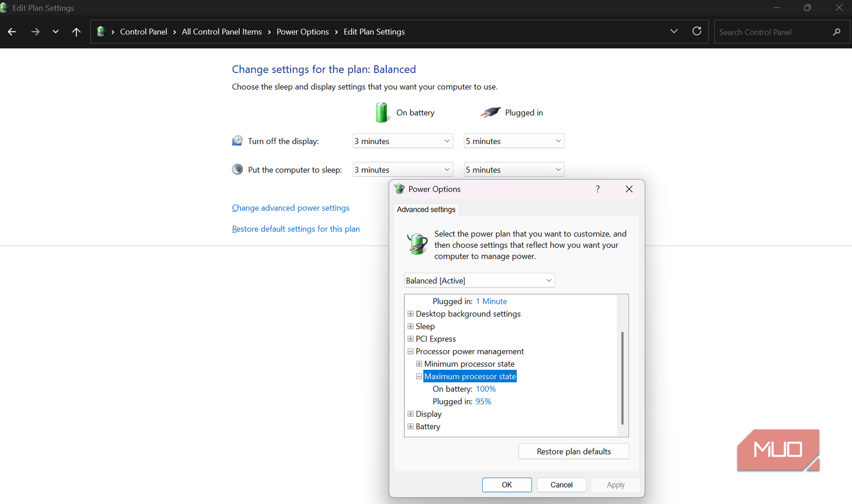Screen dimensions: 852x504
Task: Open Plugged in sleep timeout dropdown
Action: [513, 169]
